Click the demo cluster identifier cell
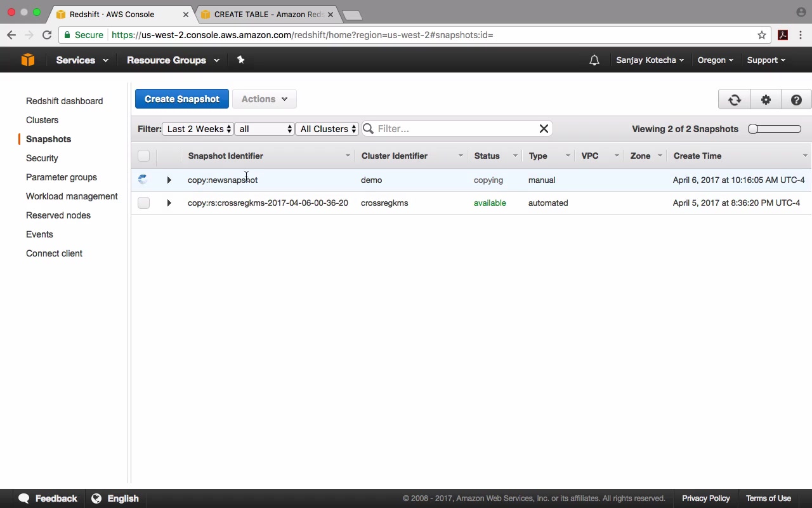This screenshot has width=812, height=508. (372, 180)
